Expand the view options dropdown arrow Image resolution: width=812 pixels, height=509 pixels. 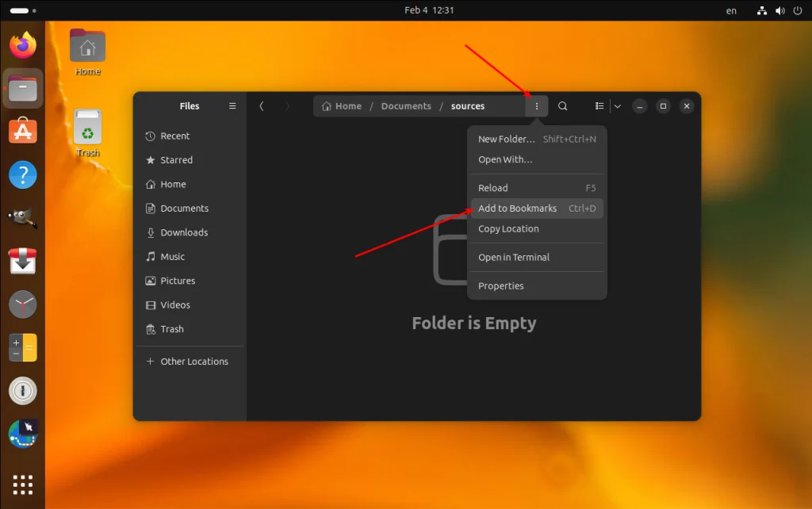click(x=617, y=106)
